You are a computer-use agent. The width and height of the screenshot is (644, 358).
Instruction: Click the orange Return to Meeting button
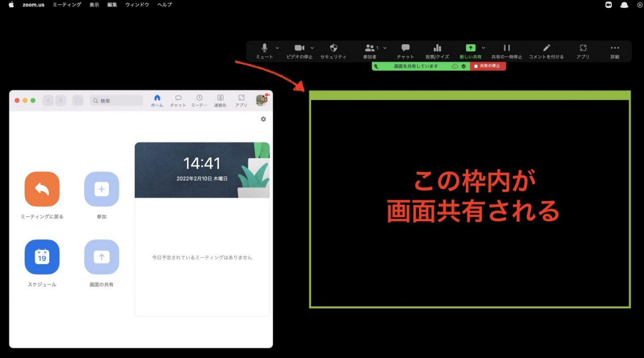coord(42,190)
